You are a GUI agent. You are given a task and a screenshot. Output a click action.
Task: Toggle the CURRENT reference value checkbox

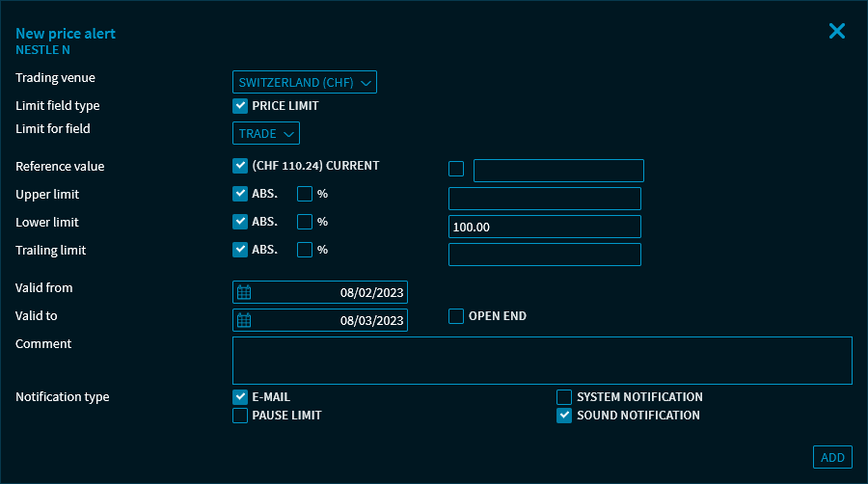click(x=240, y=166)
